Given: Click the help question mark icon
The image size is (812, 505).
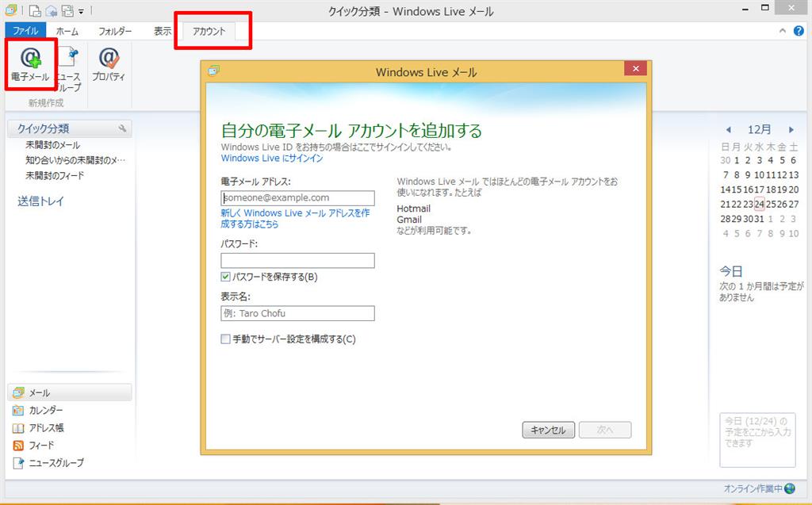Looking at the screenshot, I should (x=799, y=31).
